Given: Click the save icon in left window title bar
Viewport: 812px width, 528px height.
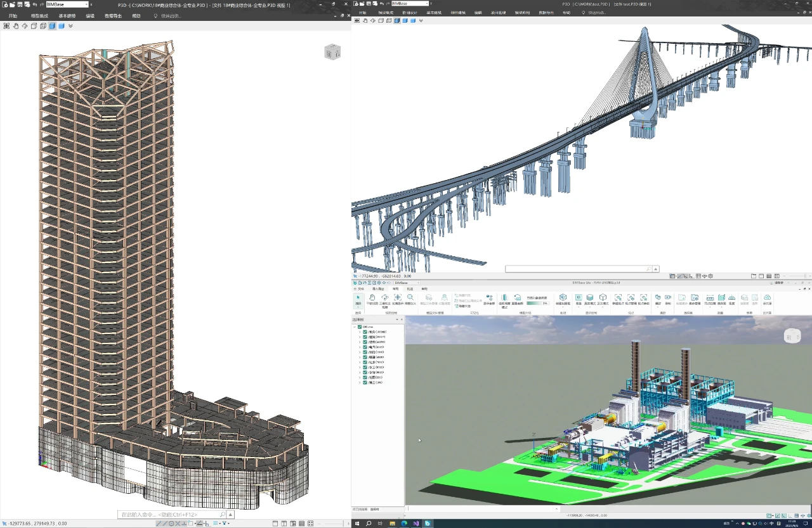Looking at the screenshot, I should click(20, 4).
